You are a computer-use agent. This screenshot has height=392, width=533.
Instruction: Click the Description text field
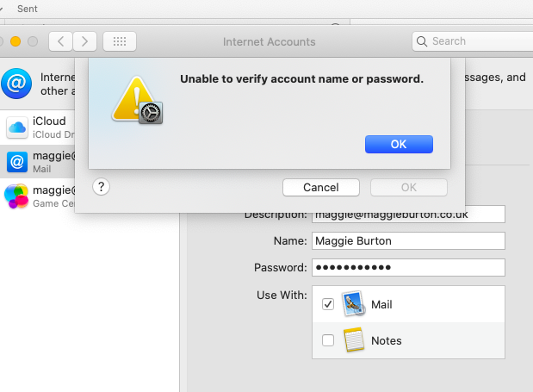click(408, 215)
